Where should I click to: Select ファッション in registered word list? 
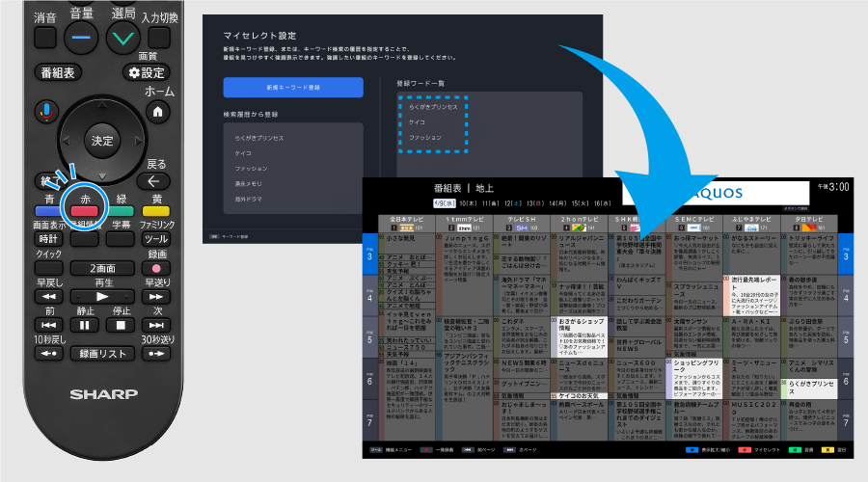point(420,138)
